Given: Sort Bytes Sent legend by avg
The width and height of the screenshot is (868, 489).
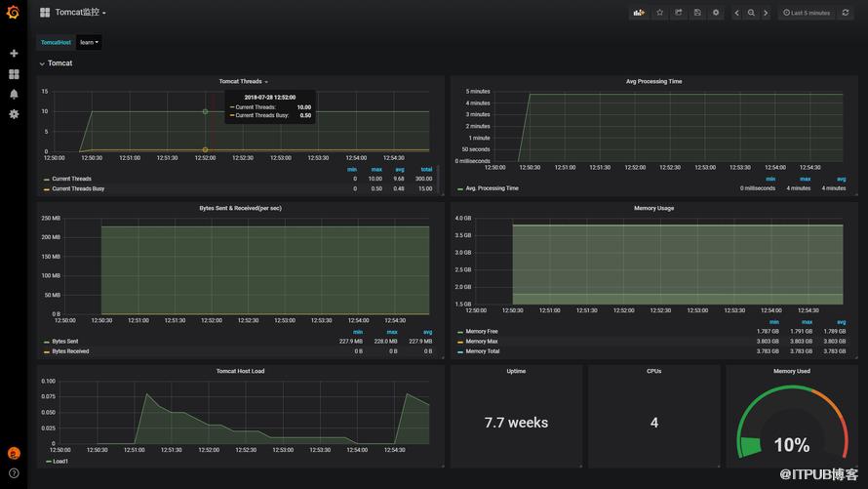Looking at the screenshot, I should tap(427, 332).
